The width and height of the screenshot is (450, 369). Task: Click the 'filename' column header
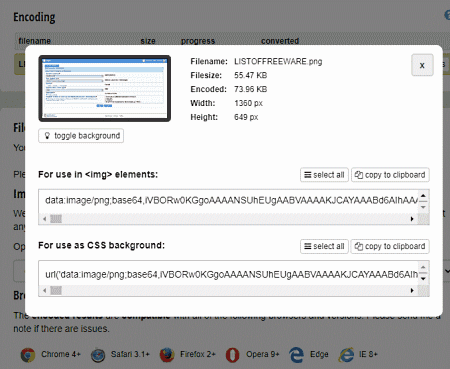pos(35,41)
